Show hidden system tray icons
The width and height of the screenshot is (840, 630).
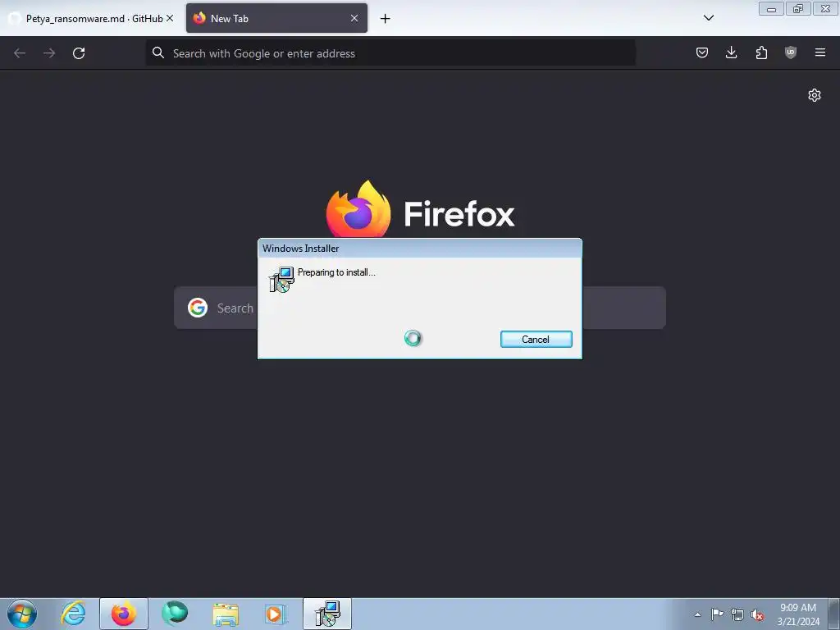(x=697, y=614)
